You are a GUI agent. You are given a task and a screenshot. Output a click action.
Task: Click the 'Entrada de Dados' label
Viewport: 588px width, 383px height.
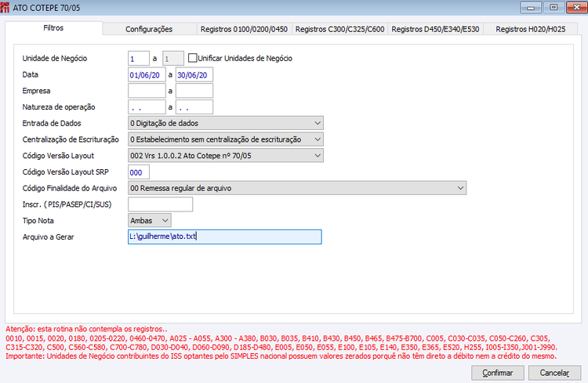[52, 123]
